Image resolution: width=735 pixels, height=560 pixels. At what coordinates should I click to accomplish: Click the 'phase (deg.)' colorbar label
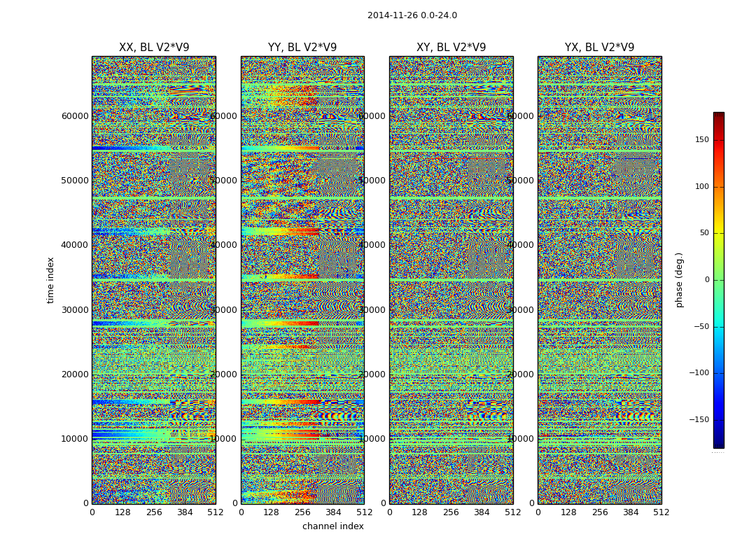click(x=679, y=280)
